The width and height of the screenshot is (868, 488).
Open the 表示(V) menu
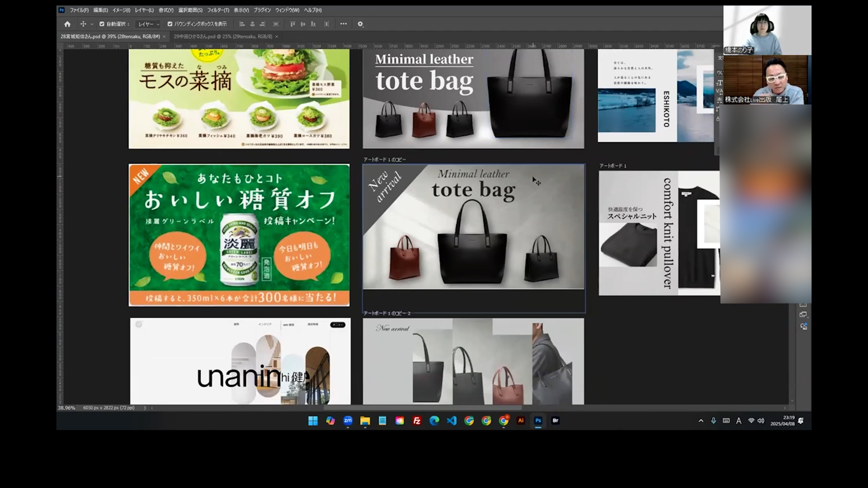click(241, 10)
